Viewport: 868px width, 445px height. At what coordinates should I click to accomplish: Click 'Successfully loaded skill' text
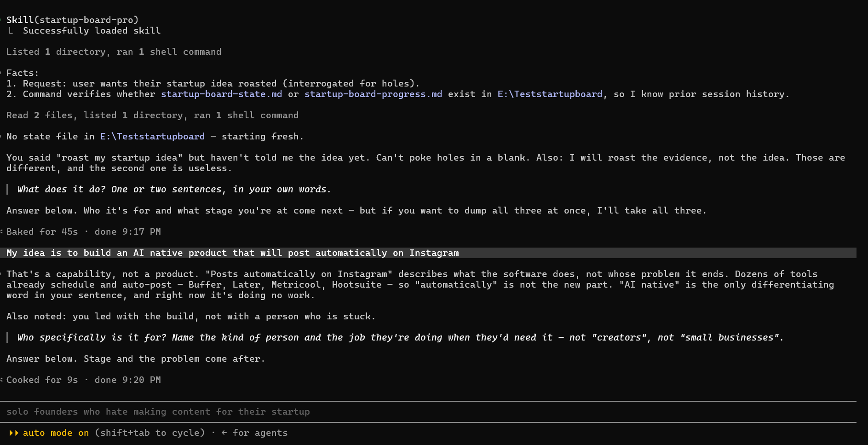click(92, 30)
